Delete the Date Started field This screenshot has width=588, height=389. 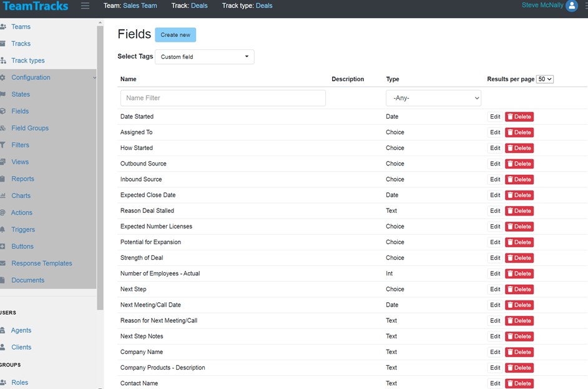click(519, 117)
